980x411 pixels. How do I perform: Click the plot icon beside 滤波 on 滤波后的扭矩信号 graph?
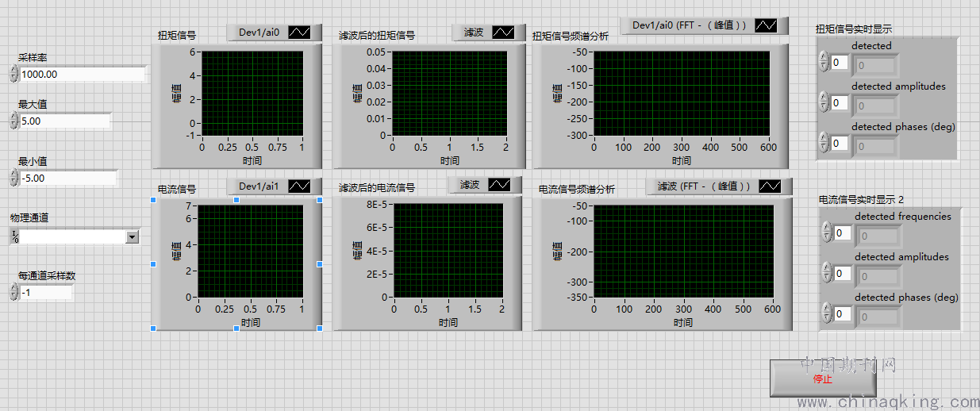pyautogui.click(x=503, y=33)
